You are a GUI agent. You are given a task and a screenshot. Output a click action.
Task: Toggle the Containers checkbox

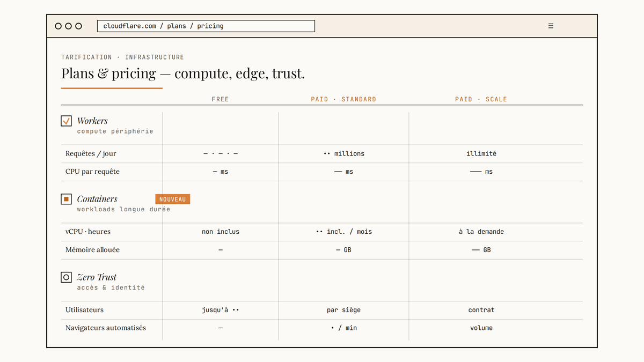click(66, 199)
